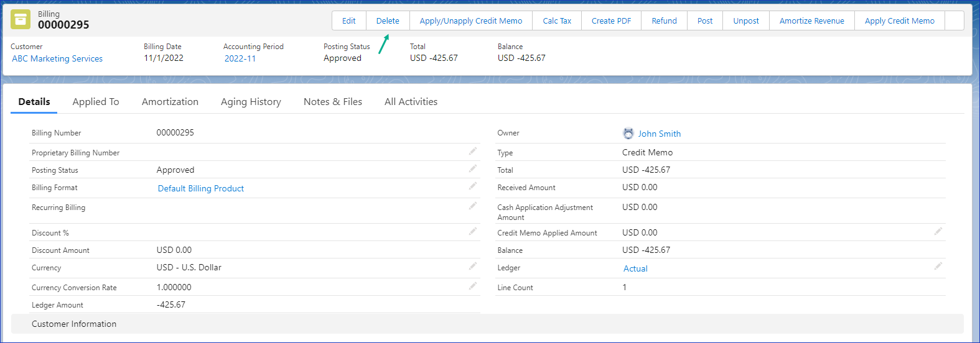The height and width of the screenshot is (343, 980).
Task: Click Ledger Amount value -425.67
Action: [x=171, y=304]
